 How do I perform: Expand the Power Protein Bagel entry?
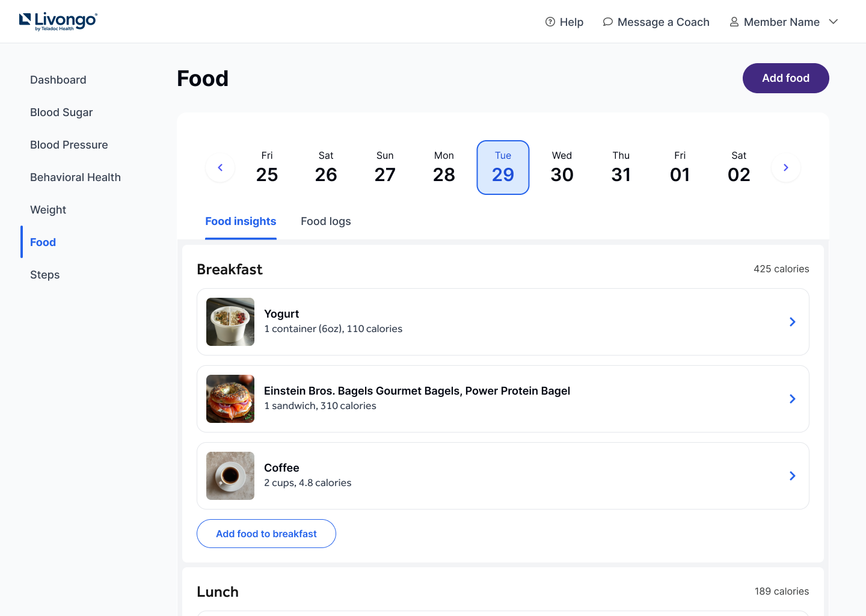click(x=792, y=399)
